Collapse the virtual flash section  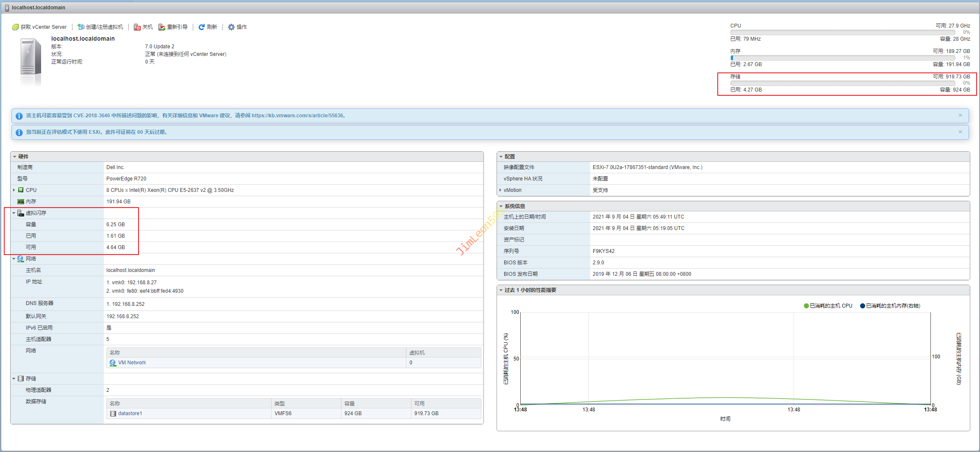point(14,213)
